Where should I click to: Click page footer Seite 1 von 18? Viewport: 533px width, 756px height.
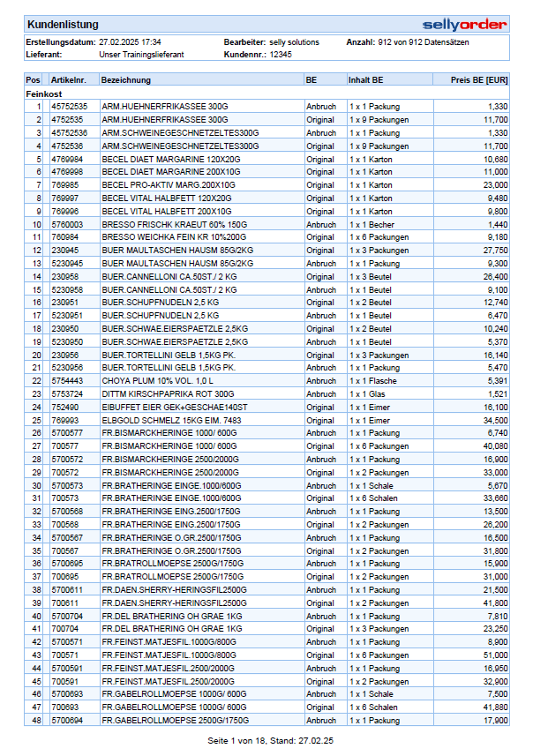coord(236,741)
